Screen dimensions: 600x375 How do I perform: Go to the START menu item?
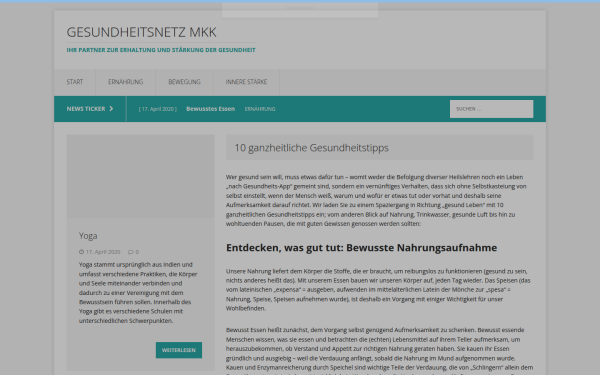pos(75,82)
